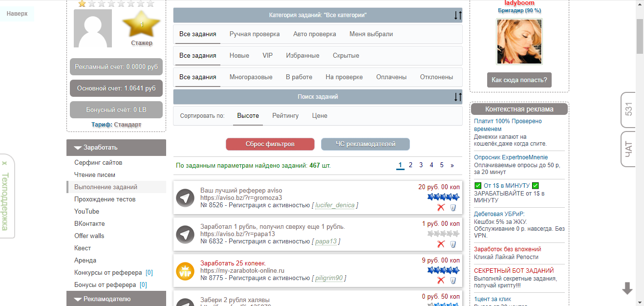This screenshot has height=306, width=644.
Task: Click the gray user avatar placeholder
Action: point(93,28)
